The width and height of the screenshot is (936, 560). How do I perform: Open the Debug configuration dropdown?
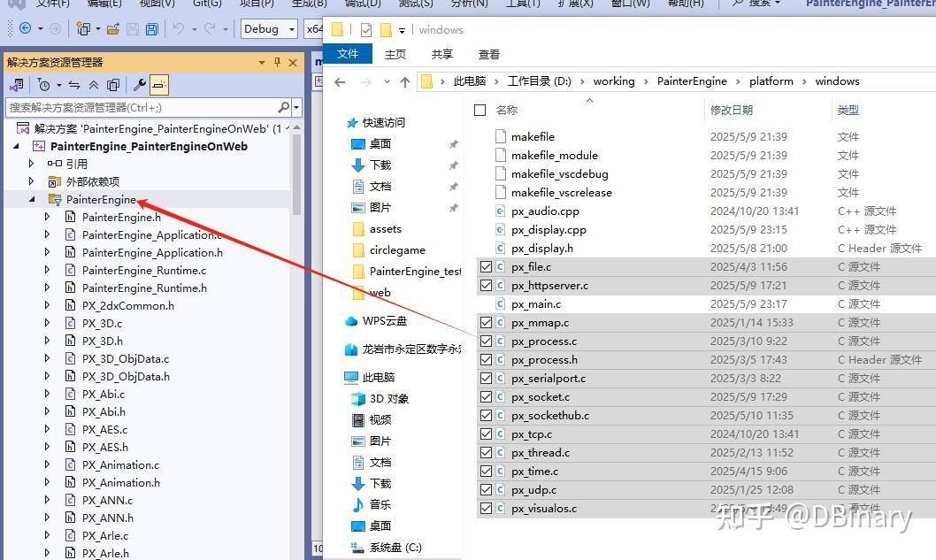pos(269,28)
